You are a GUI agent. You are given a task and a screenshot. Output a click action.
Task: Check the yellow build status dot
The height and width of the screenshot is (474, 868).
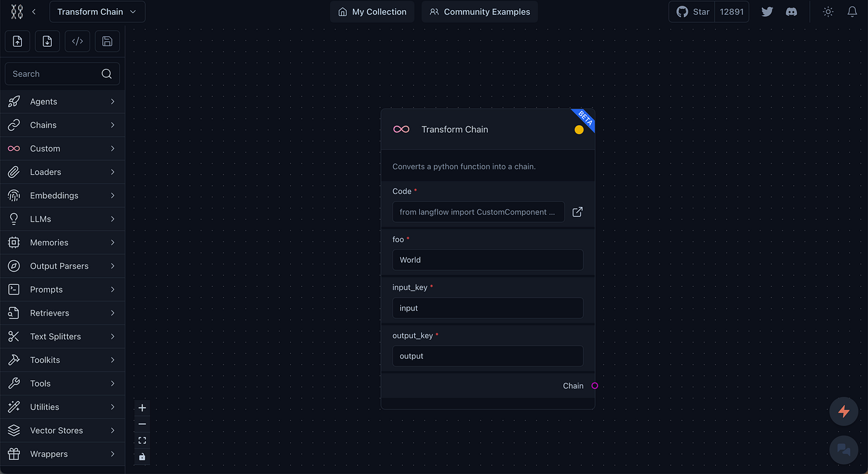pos(579,129)
